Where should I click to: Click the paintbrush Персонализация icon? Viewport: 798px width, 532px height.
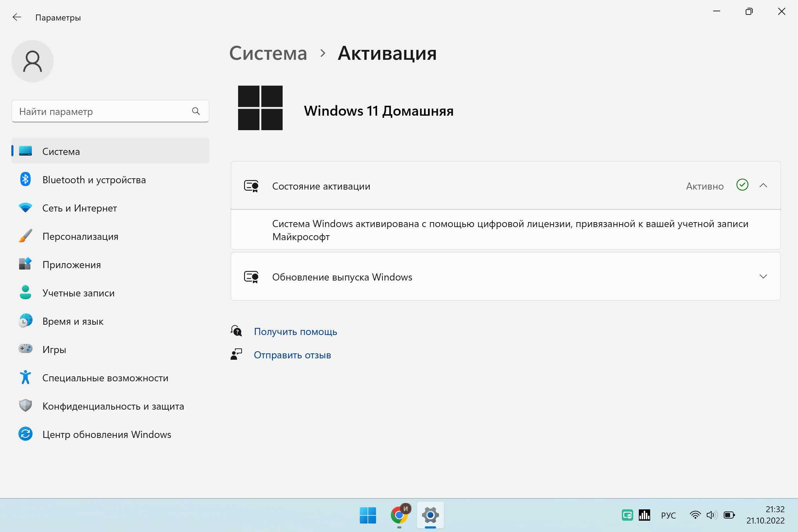click(25, 236)
